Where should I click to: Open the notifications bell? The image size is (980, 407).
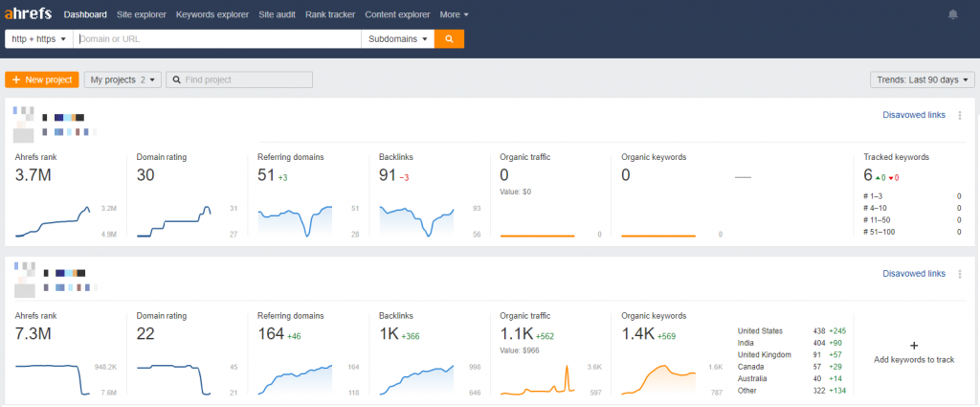click(952, 14)
